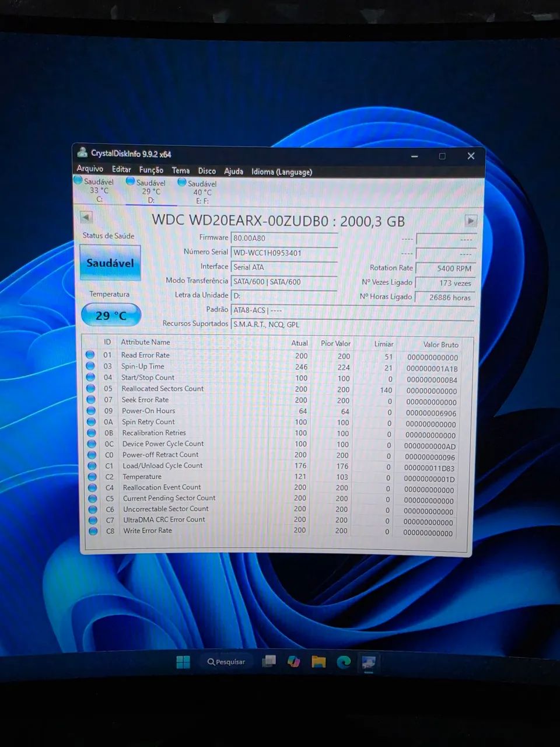Go to previous disk with left arrow

coord(86,217)
